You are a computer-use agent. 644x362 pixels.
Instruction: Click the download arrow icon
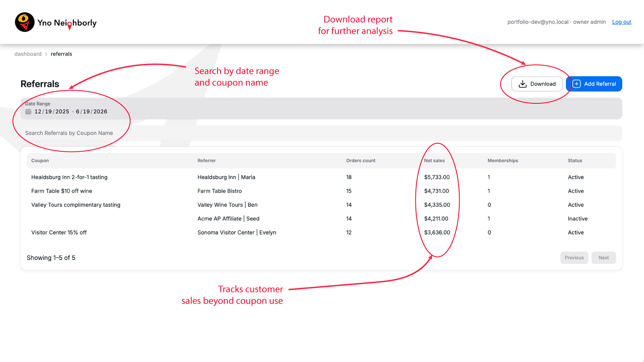pyautogui.click(x=522, y=84)
